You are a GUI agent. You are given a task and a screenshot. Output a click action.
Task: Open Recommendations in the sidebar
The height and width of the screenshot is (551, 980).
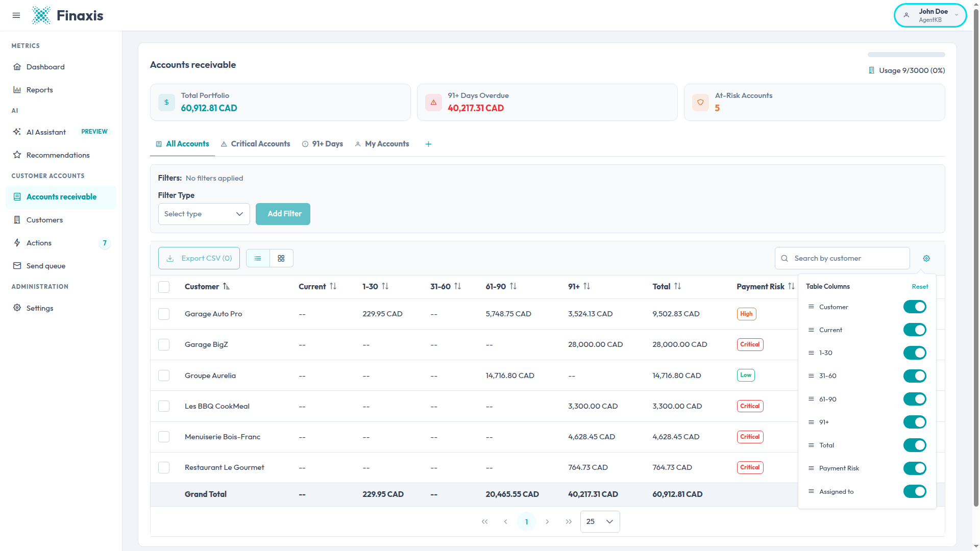[x=61, y=155]
